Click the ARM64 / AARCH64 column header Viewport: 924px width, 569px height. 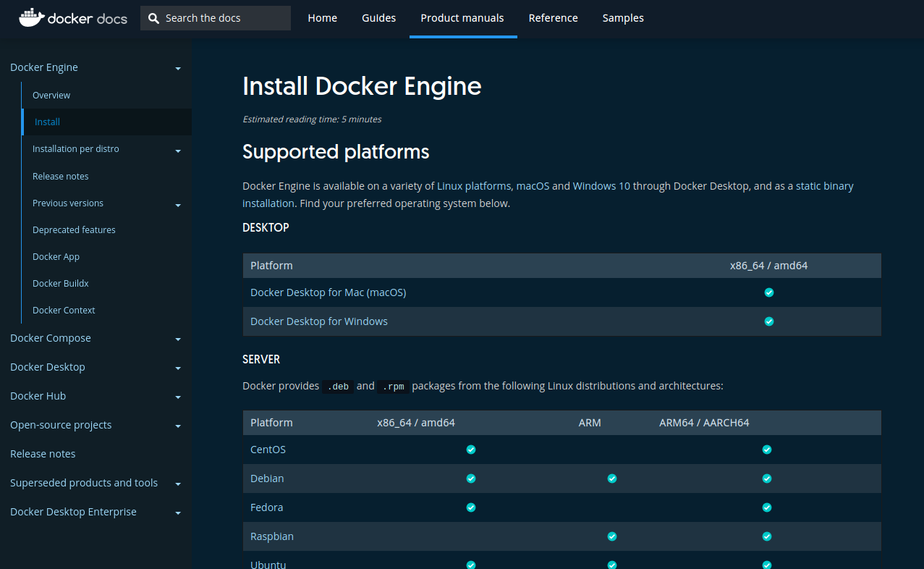tap(704, 423)
